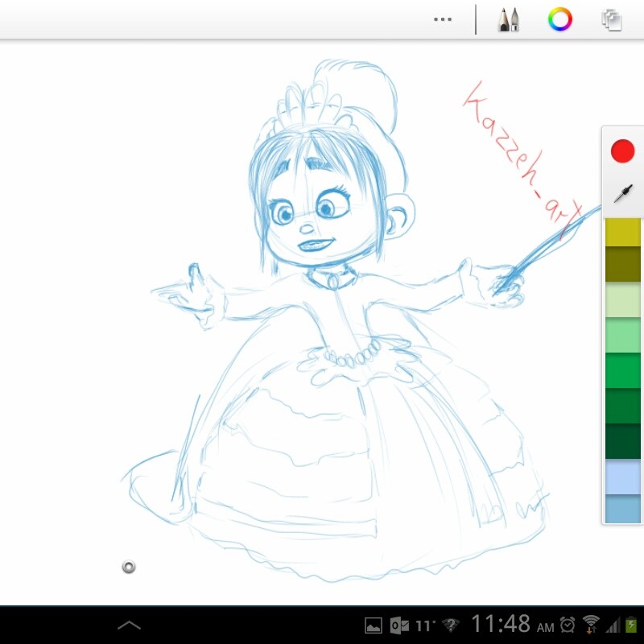Viewport: 644px width, 644px height.
Task: Open the color wheel picker
Action: (x=559, y=19)
